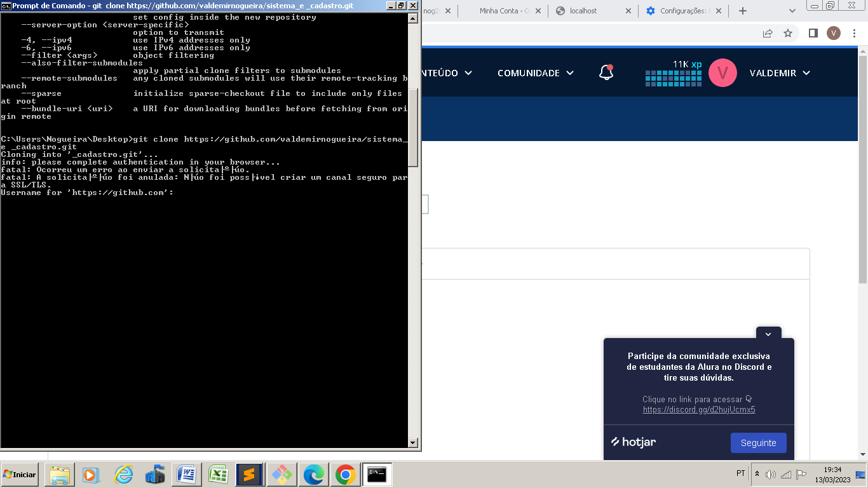The image size is (868, 488).
Task: Click the Command Prompt scroll down arrow
Action: coord(413,443)
